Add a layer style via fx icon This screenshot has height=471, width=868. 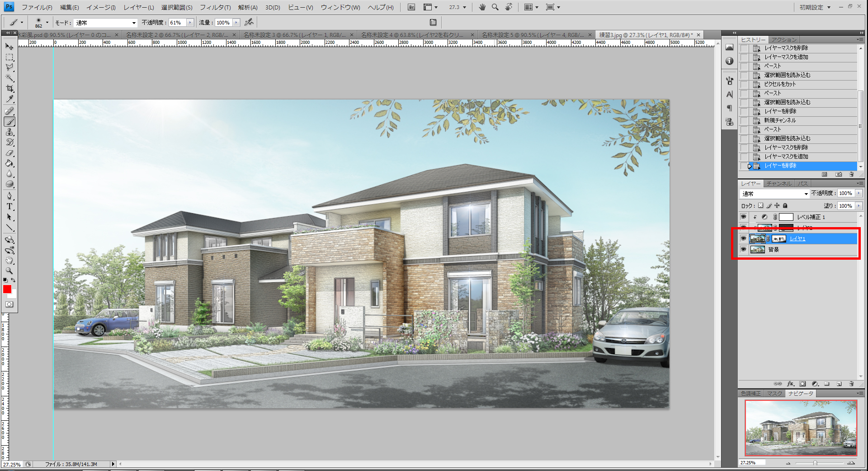[x=790, y=384]
